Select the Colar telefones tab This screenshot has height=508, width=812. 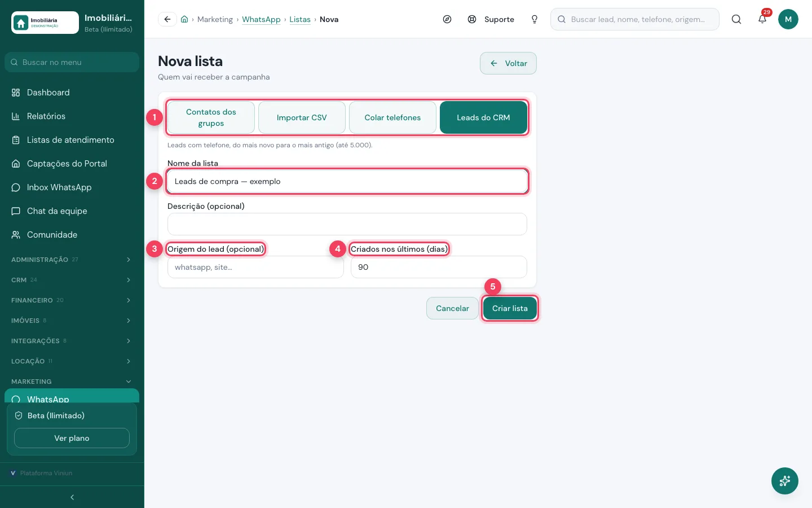(392, 117)
